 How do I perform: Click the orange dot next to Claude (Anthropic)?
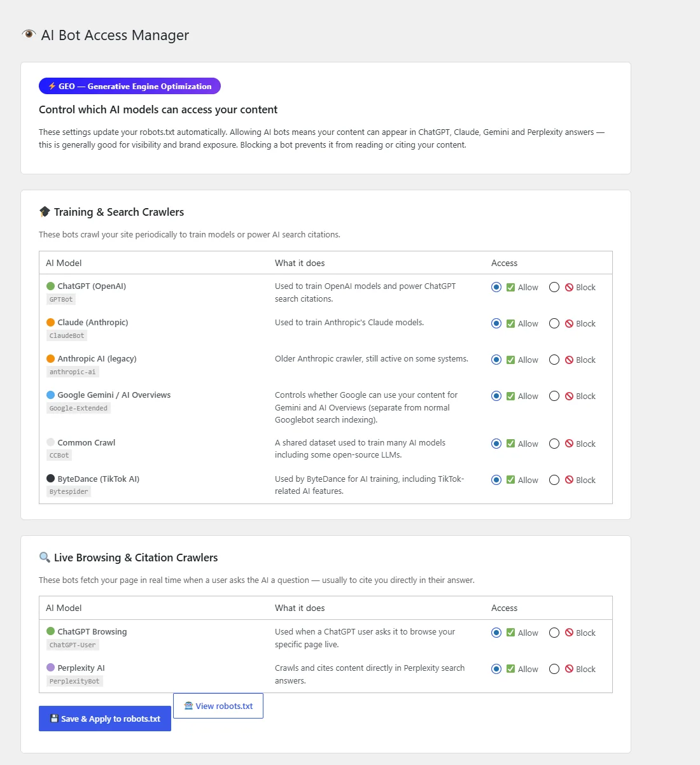tap(51, 323)
